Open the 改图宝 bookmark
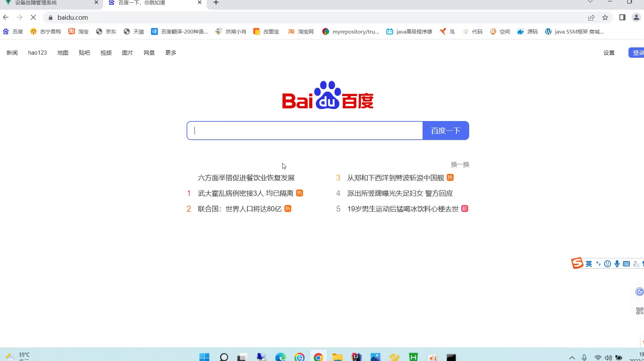Viewport: 644px width, 361px height. (266, 31)
